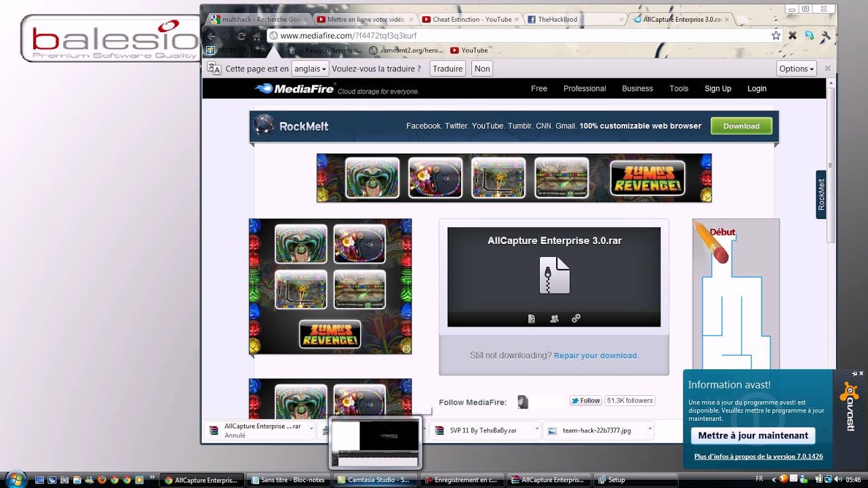This screenshot has height=488, width=868.
Task: Click the MediaFire logo
Action: (x=294, y=89)
